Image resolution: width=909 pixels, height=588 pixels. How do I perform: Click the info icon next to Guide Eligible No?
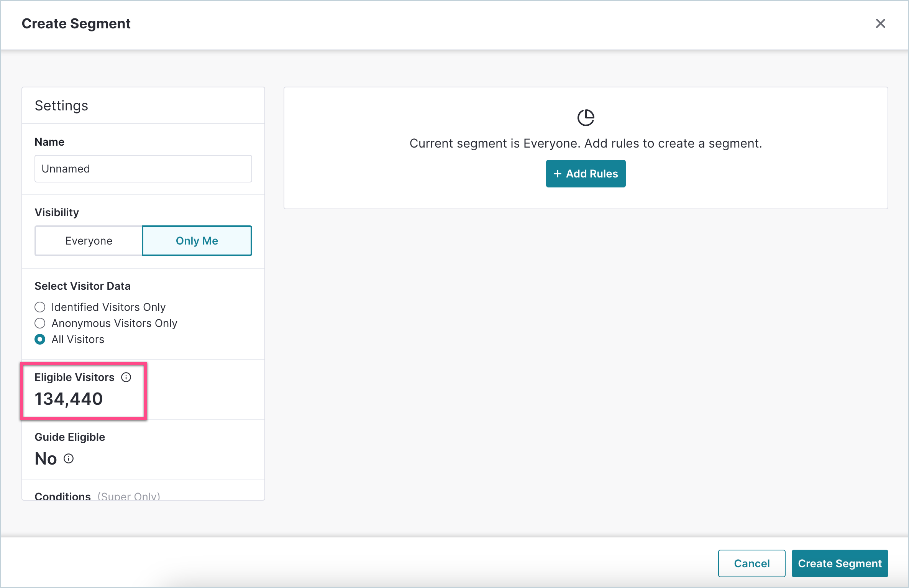click(69, 458)
